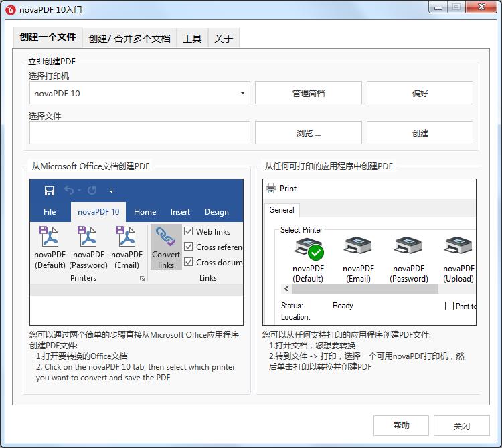502x448 pixels.
Task: Click the novaPDF (Email) ribbon printer icon
Action: point(126,236)
